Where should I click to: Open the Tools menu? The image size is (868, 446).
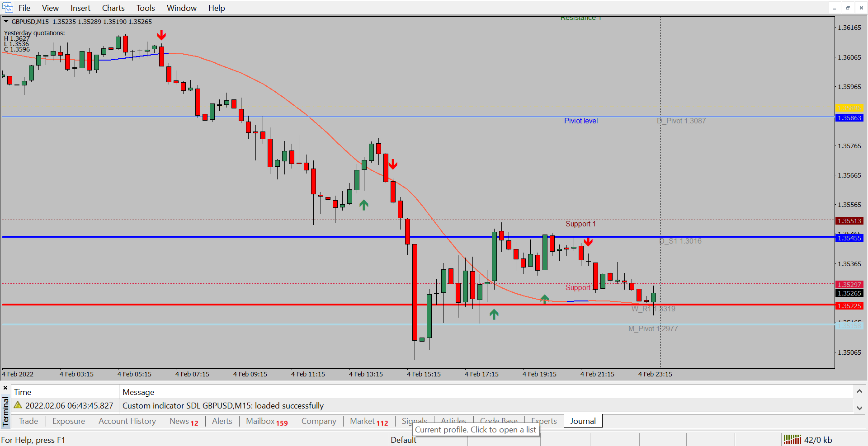146,8
